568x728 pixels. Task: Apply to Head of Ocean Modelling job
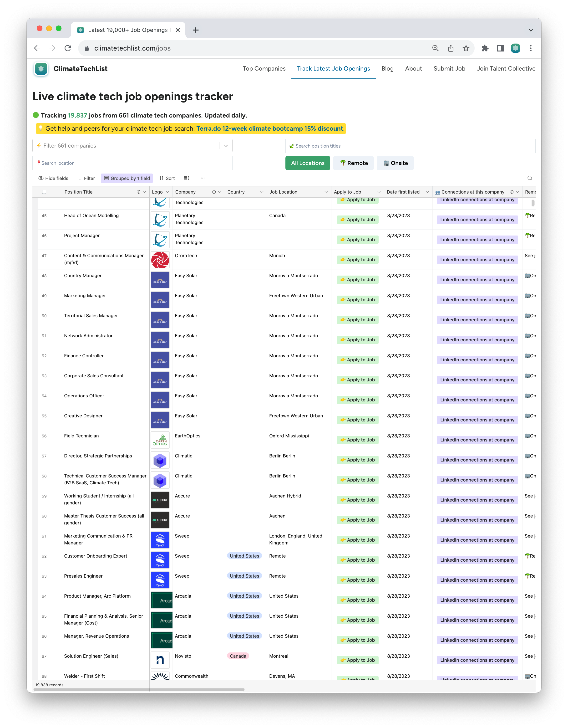[357, 220]
